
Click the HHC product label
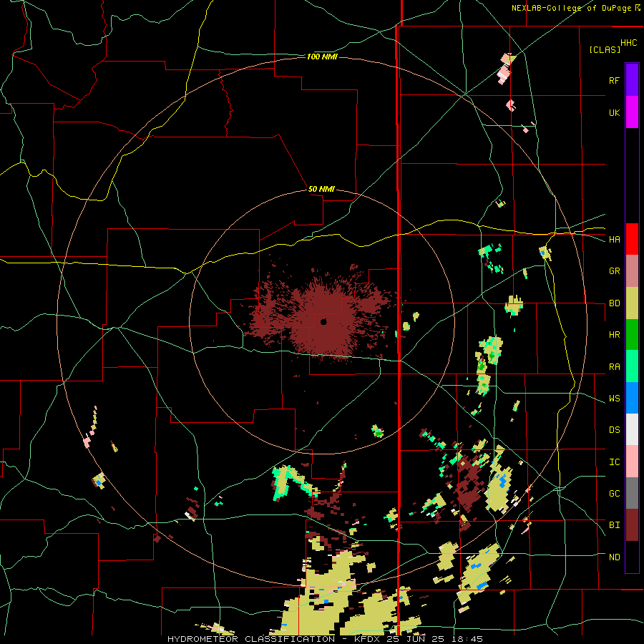click(629, 43)
